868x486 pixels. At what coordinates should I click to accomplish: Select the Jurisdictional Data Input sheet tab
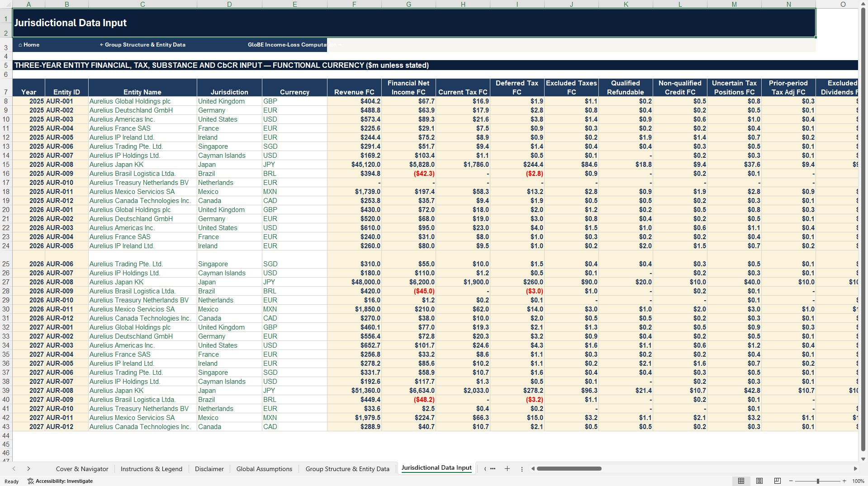[x=436, y=468]
